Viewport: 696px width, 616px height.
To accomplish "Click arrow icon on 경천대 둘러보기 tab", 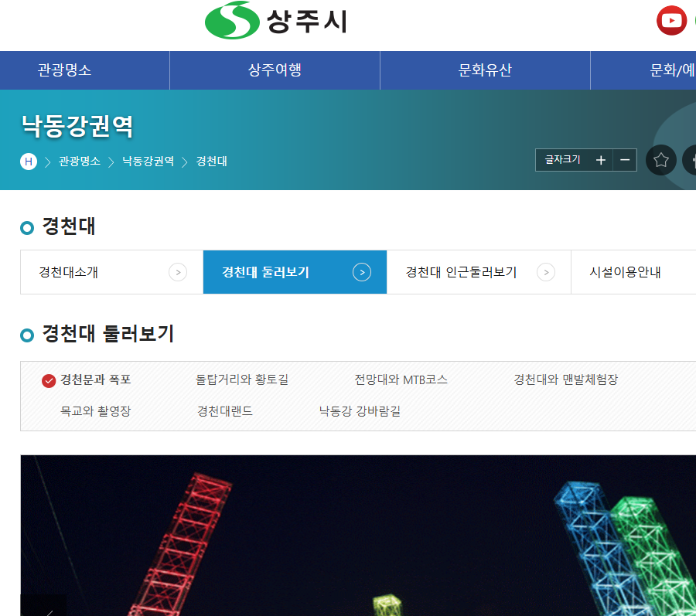I will (x=362, y=272).
